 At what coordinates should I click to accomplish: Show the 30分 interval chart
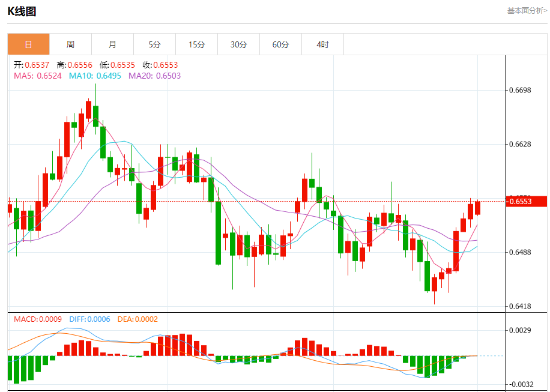(238, 44)
